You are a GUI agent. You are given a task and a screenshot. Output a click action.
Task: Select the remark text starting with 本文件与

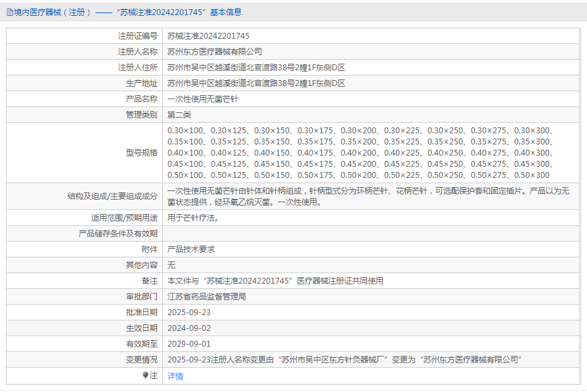point(275,281)
